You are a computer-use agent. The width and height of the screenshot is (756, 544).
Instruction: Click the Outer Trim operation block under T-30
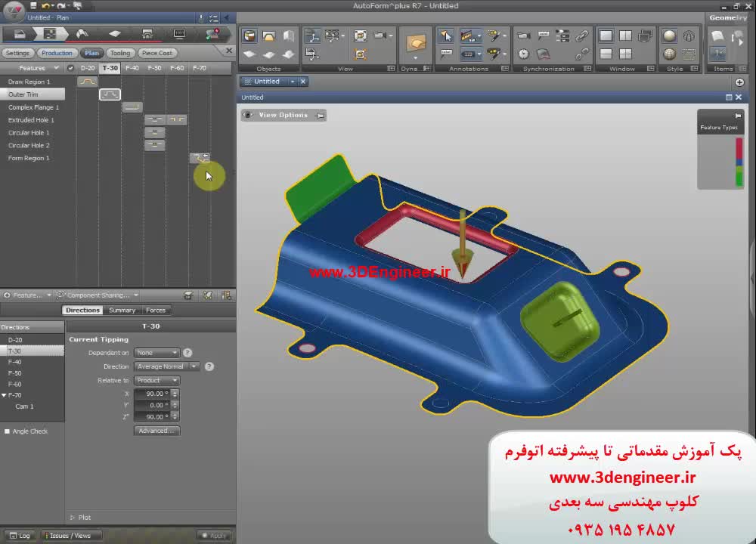coord(110,94)
